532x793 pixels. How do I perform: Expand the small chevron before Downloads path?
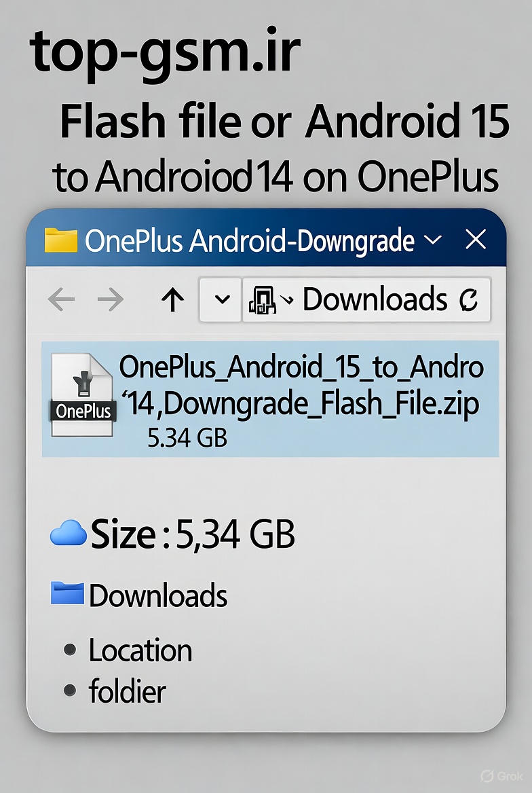287,299
